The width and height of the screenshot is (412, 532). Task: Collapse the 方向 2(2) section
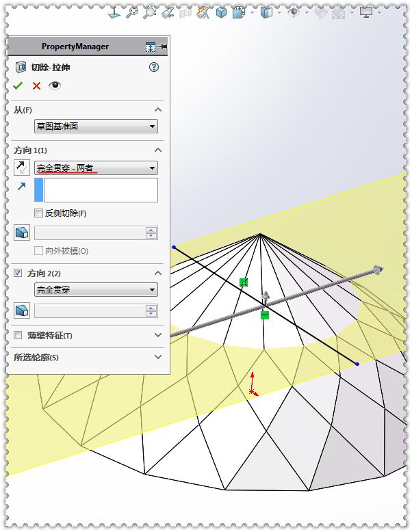coord(158,273)
